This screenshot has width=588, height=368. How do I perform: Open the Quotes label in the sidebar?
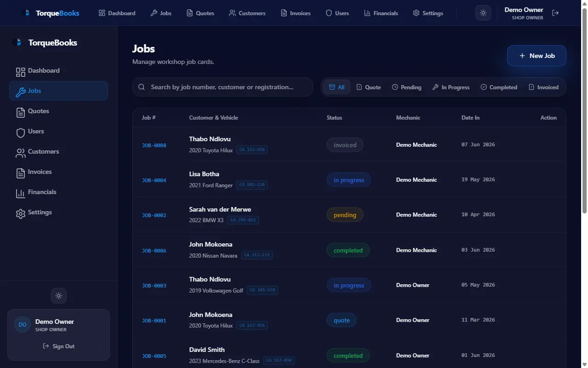39,111
